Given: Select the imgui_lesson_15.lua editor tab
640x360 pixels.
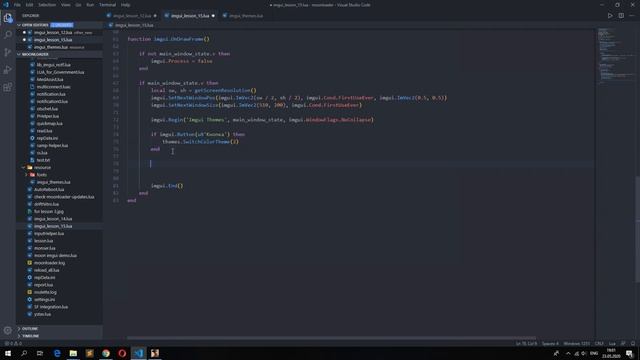Looking at the screenshot, I should click(190, 16).
